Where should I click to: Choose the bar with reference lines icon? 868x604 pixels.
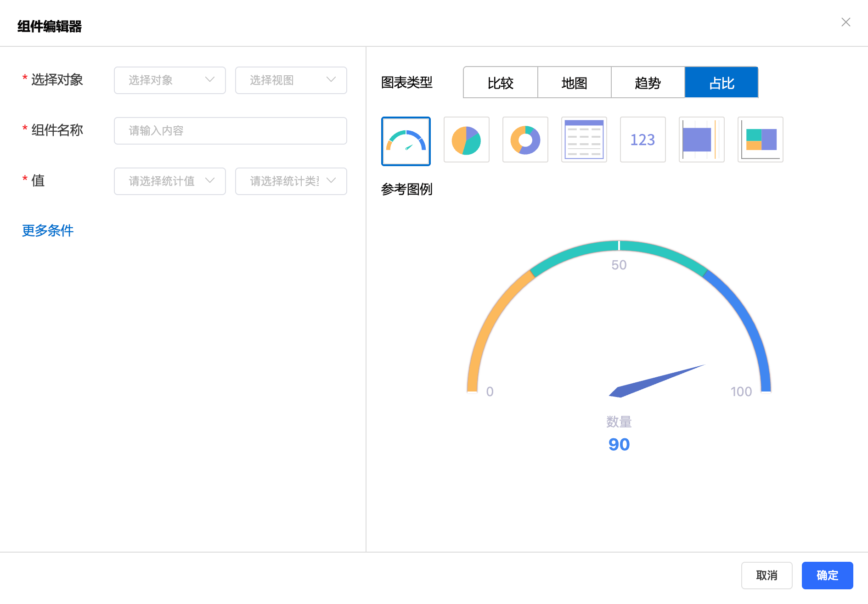click(701, 140)
